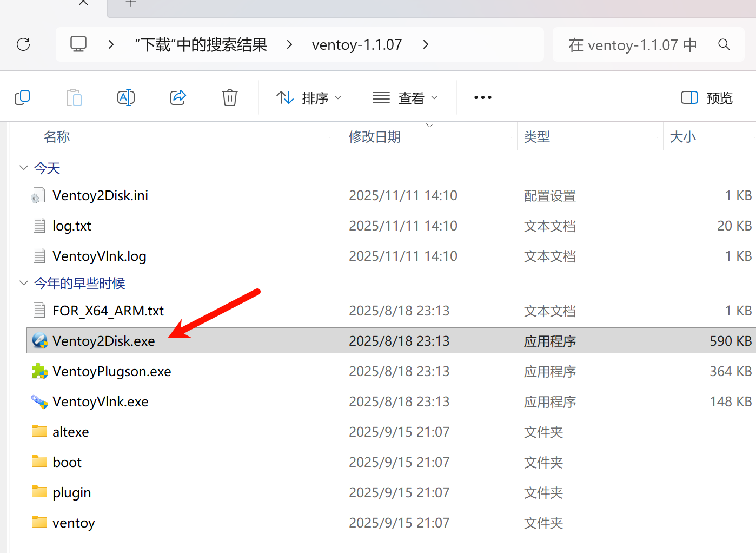Image resolution: width=756 pixels, height=553 pixels.
Task: Open the sort (排序) dropdown
Action: [309, 98]
